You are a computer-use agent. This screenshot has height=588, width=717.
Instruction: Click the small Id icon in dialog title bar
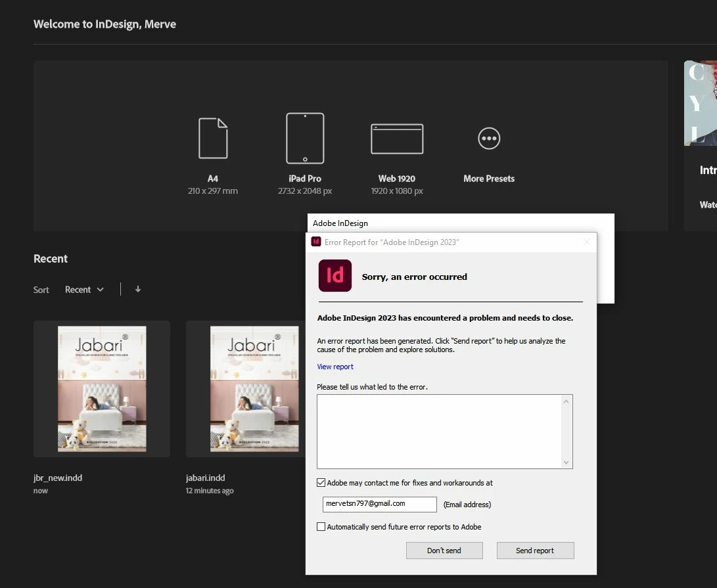pyautogui.click(x=315, y=242)
